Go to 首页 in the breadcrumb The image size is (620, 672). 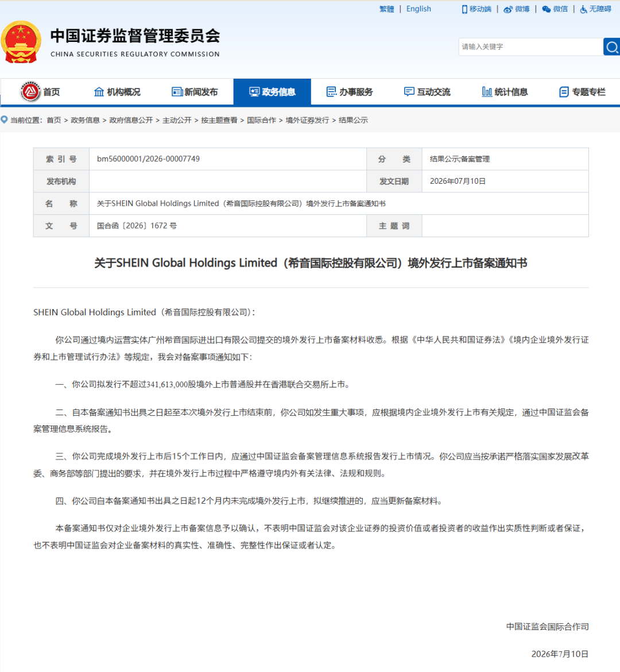click(53, 120)
